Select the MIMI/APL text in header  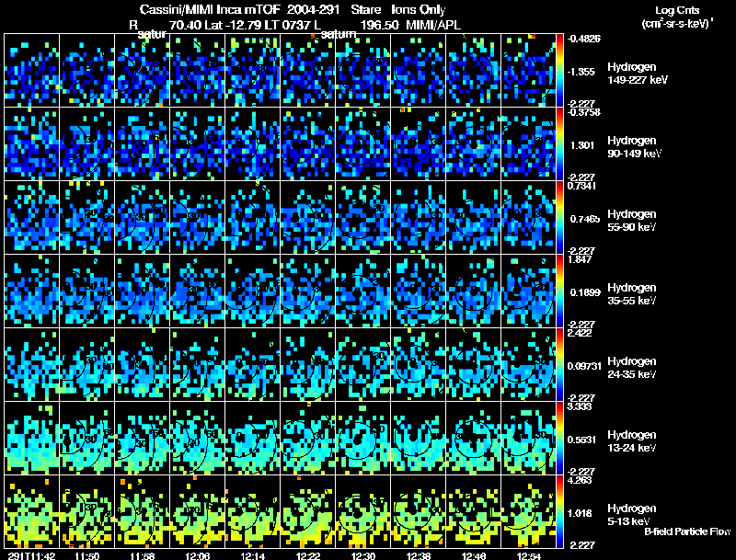(x=433, y=25)
